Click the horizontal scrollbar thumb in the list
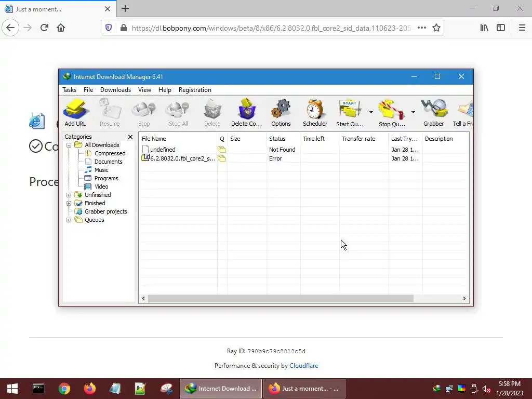The height and width of the screenshot is (399, 532). [x=281, y=299]
